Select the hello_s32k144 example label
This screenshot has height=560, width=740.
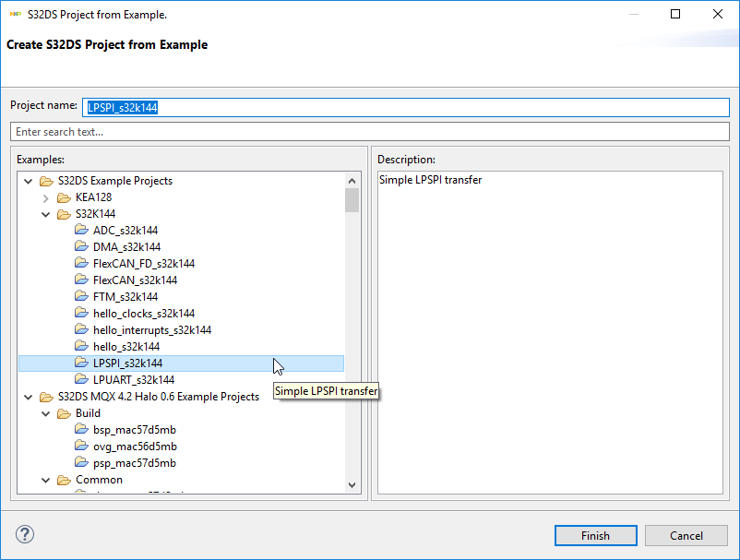[x=126, y=347]
